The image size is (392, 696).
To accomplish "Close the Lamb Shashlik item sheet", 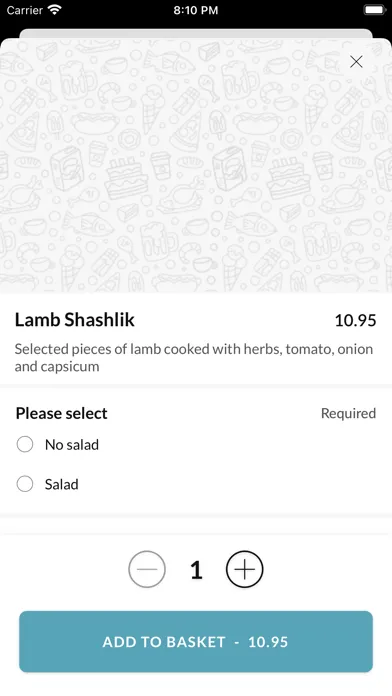I will point(356,62).
